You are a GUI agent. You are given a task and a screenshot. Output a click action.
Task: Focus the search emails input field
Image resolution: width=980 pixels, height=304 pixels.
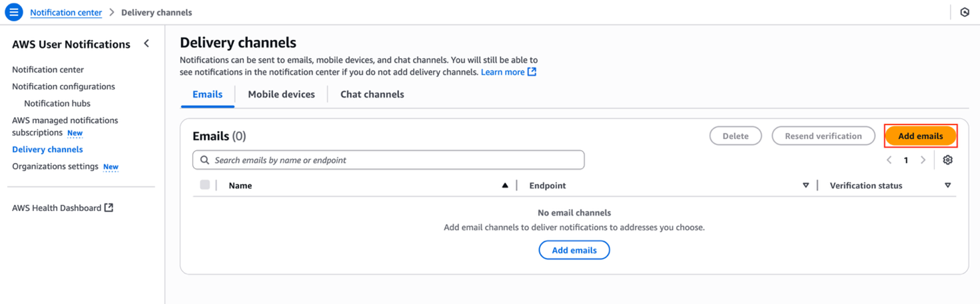[393, 160]
